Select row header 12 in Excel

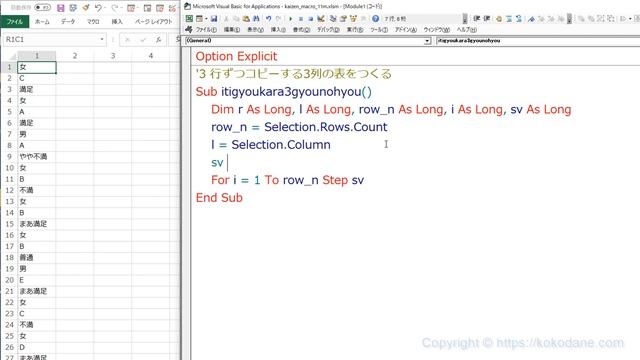(9, 190)
